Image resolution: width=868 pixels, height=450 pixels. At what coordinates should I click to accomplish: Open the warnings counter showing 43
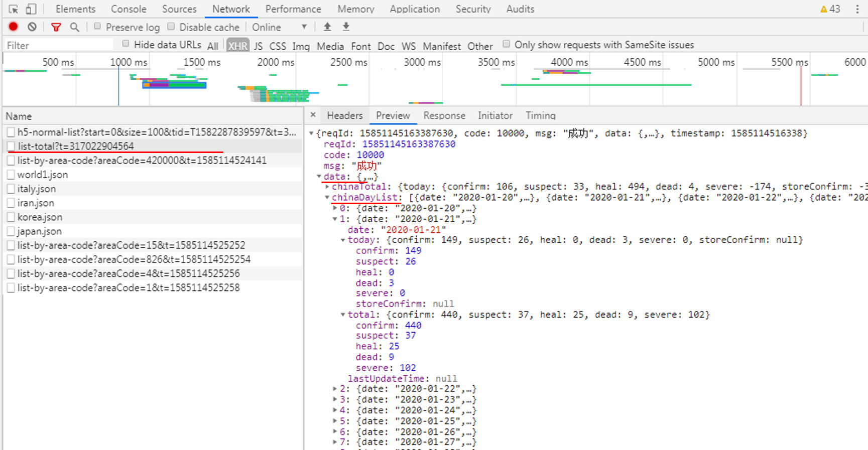pos(830,9)
